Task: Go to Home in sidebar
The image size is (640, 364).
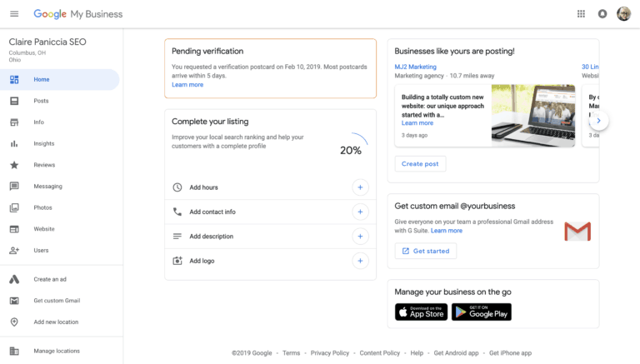Action: point(60,80)
